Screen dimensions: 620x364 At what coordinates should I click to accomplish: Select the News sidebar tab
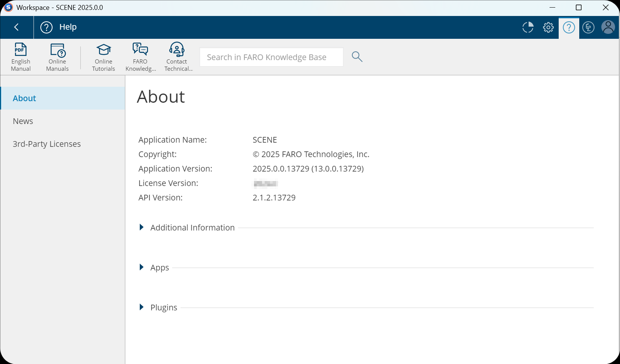pyautogui.click(x=63, y=121)
